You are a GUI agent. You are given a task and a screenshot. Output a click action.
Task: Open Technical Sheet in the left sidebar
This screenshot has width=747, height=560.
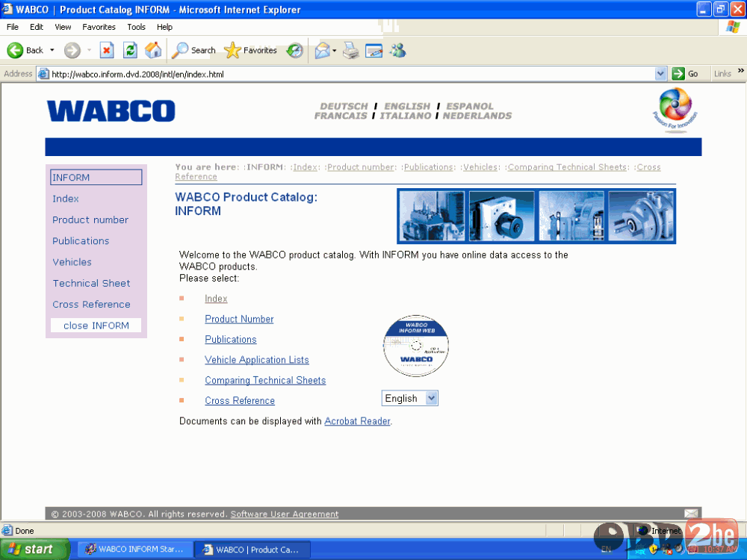91,283
